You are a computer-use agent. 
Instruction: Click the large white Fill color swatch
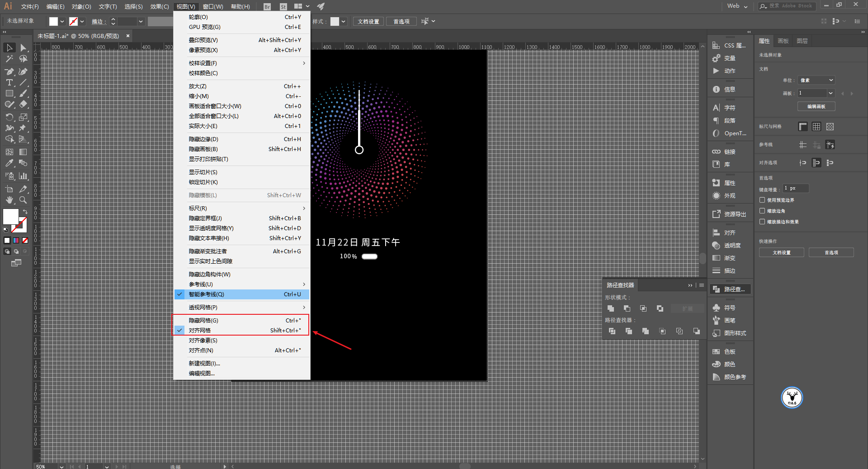[x=10, y=216]
